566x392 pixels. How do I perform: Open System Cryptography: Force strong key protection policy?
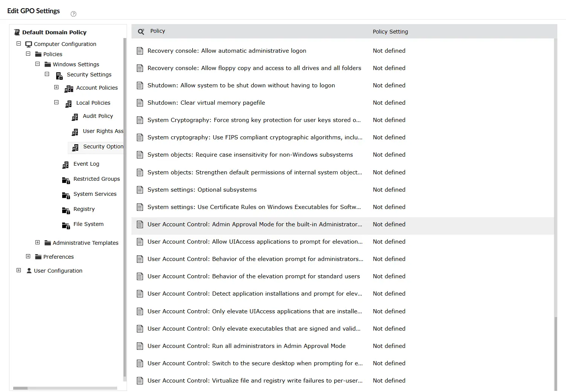point(254,120)
